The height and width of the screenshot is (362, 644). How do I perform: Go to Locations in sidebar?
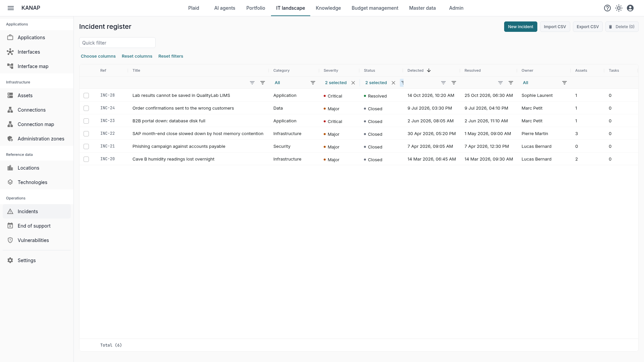(37, 168)
